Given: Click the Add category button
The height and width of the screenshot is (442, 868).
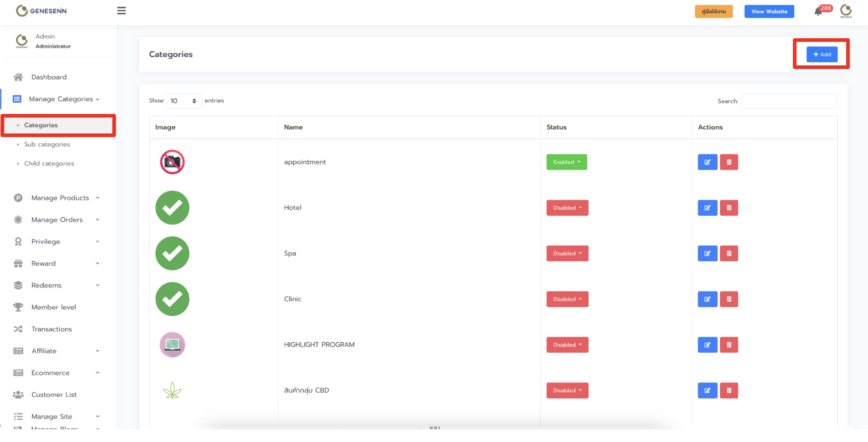Looking at the screenshot, I should (x=822, y=54).
